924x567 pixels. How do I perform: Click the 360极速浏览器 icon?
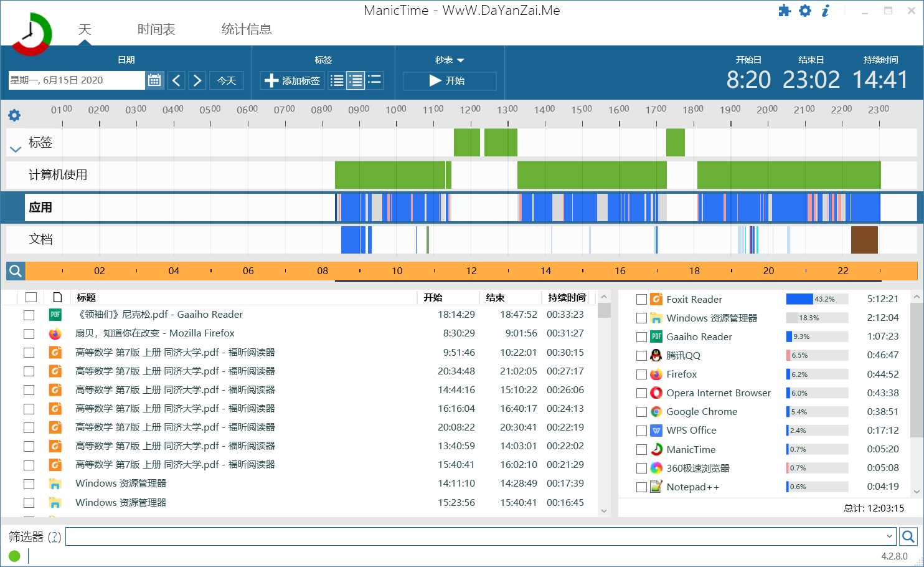(656, 468)
